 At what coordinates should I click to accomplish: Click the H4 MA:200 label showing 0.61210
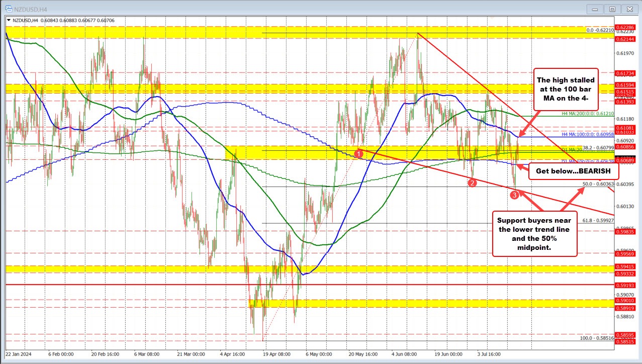tap(587, 114)
